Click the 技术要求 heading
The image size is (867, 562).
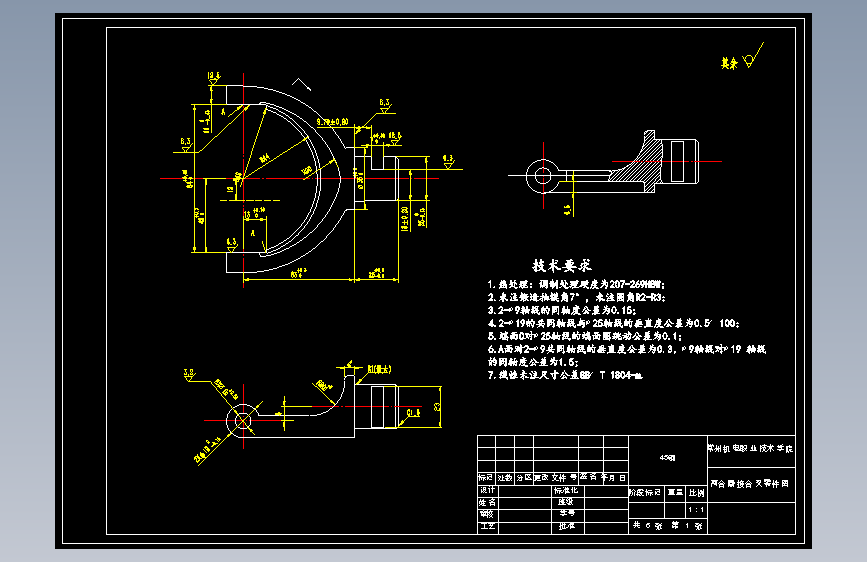coord(562,266)
